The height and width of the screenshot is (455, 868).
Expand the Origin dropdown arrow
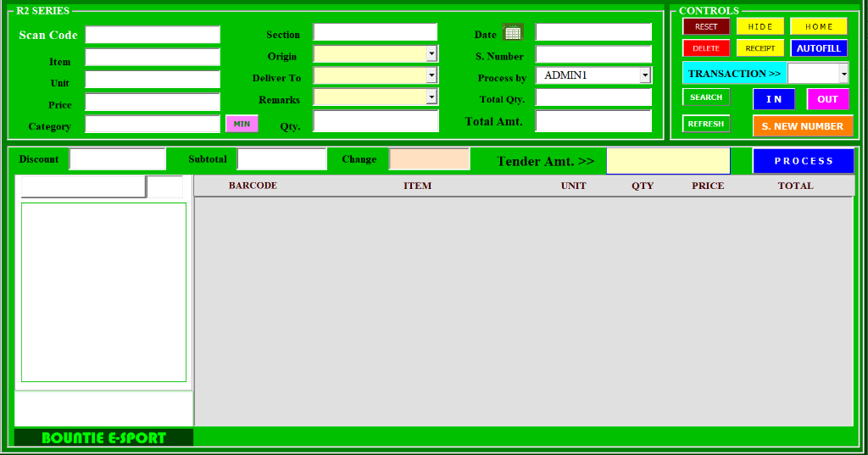pyautogui.click(x=431, y=53)
